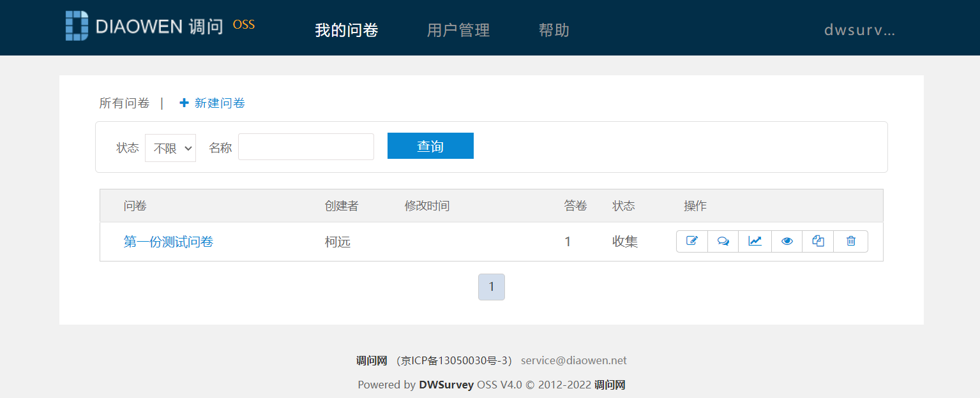The width and height of the screenshot is (980, 398).
Task: Click the 京ICP备13050030号-3 footer text
Action: [x=454, y=360]
